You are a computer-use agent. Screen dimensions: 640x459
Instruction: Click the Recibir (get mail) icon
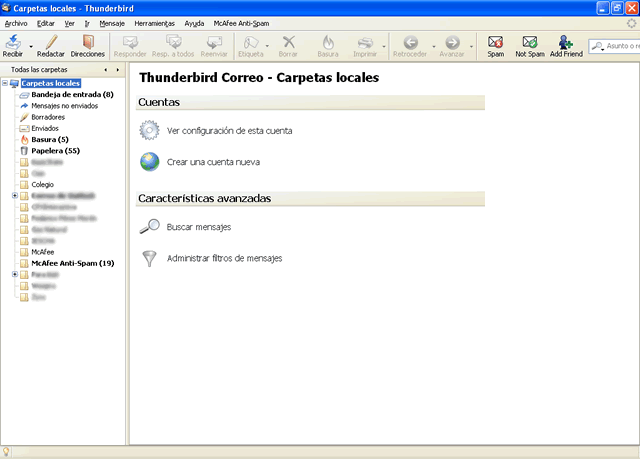[13, 42]
